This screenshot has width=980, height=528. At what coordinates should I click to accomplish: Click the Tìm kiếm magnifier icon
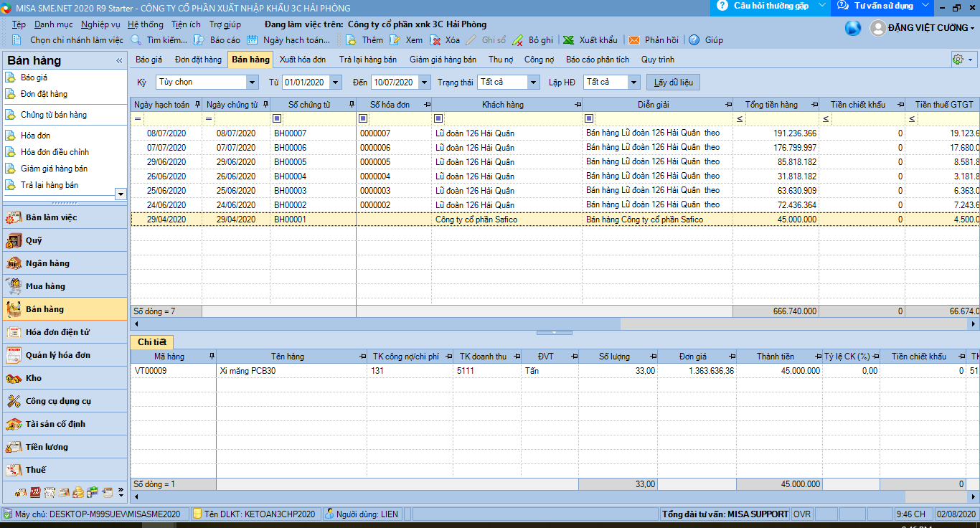136,40
